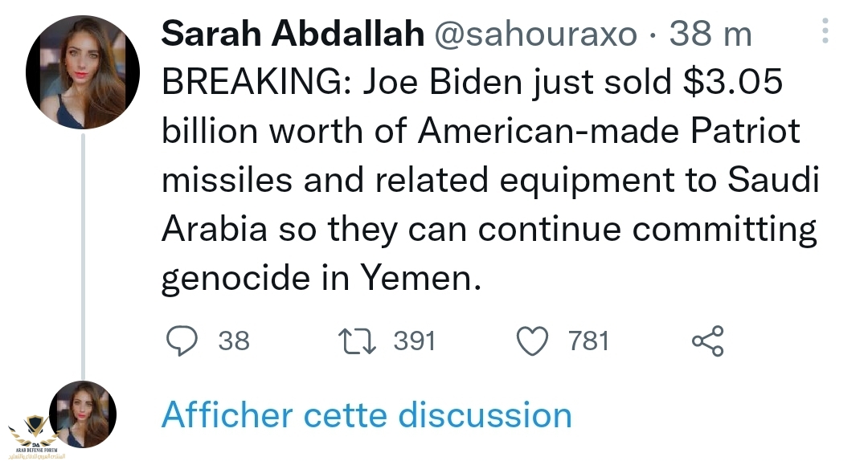Viewport: 868px width, 461px height.
Task: Open the three-dot more options menu
Action: 824,32
